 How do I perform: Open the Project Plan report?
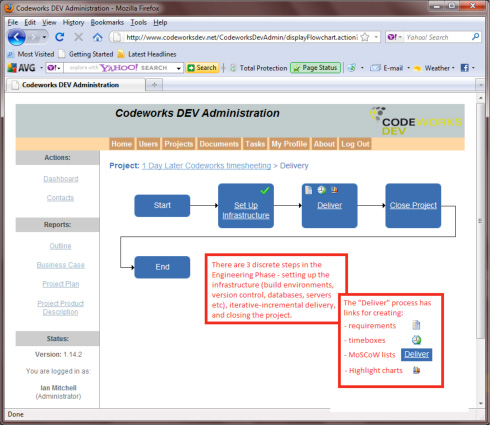coord(61,284)
